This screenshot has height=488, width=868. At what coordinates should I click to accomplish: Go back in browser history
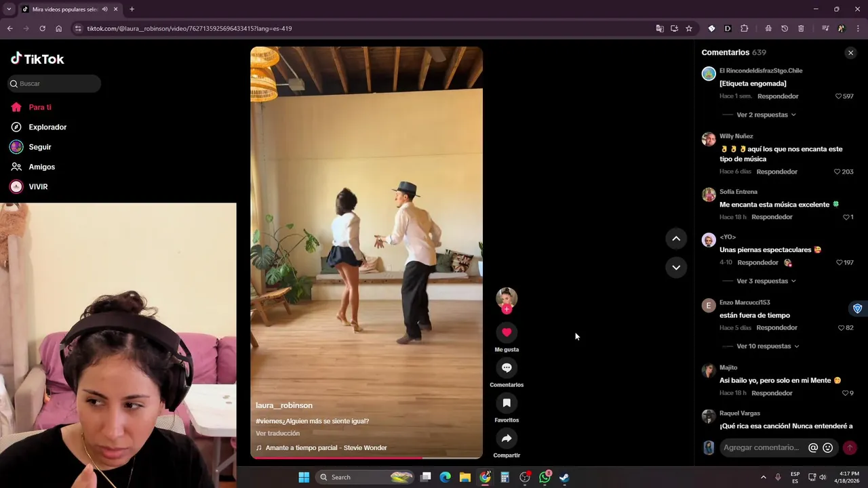(9, 28)
